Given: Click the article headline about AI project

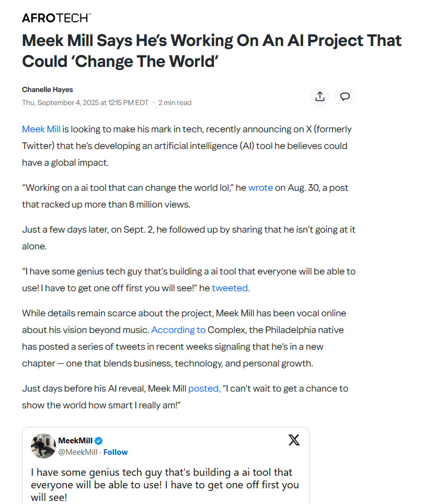Looking at the screenshot, I should pos(212,51).
